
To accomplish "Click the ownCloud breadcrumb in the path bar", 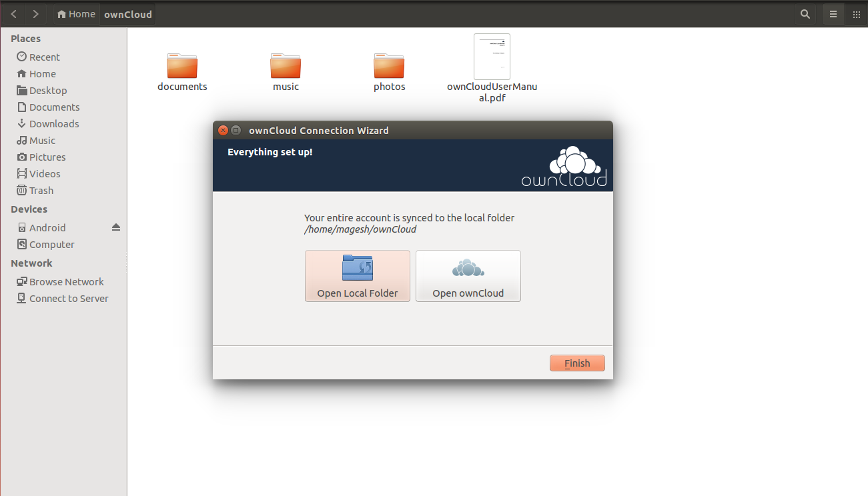I will [127, 14].
